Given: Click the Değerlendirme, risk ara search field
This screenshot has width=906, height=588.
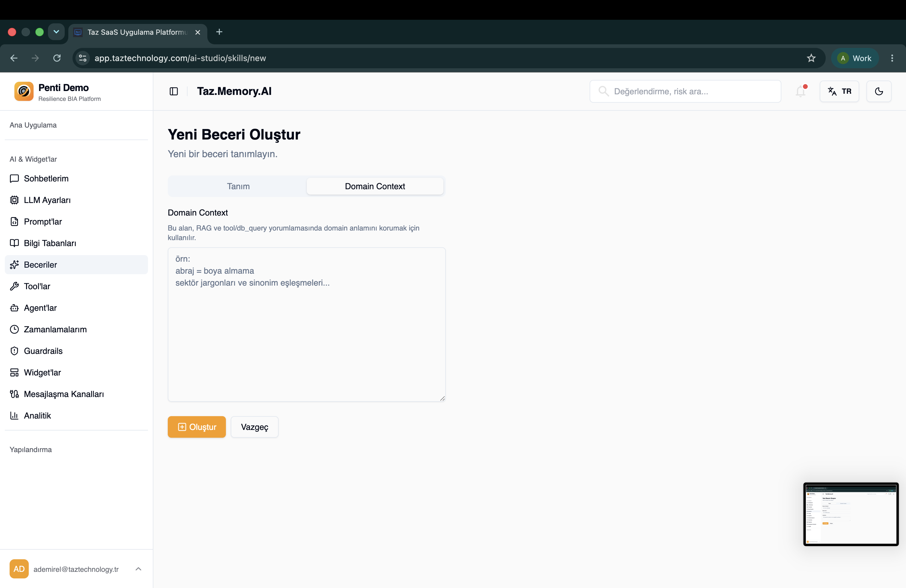Looking at the screenshot, I should pos(685,91).
